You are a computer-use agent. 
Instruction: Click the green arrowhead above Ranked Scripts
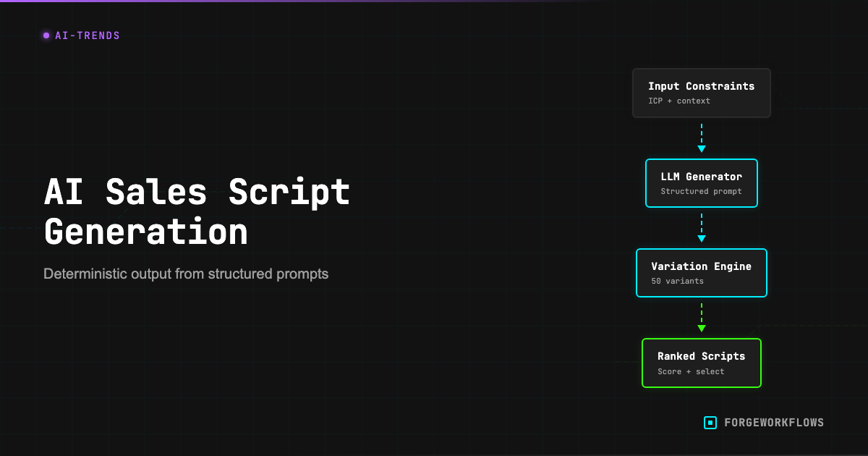[x=702, y=328]
